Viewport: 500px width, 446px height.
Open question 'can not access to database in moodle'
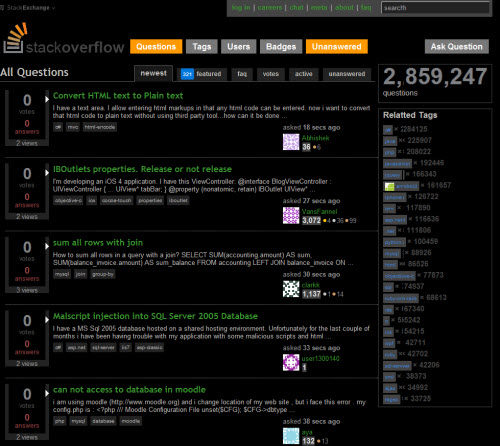click(x=129, y=390)
